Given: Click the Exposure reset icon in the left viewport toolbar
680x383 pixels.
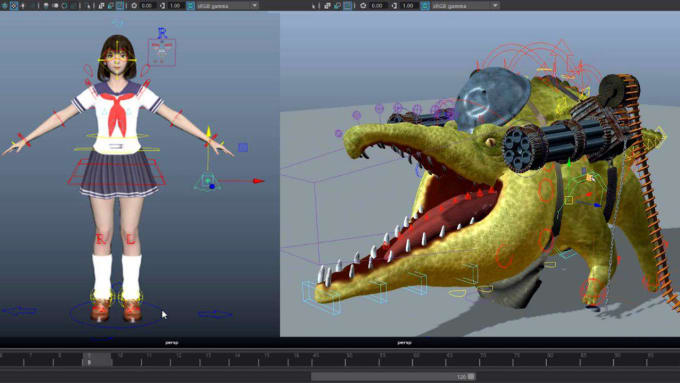Looking at the screenshot, I should pyautogui.click(x=134, y=6).
